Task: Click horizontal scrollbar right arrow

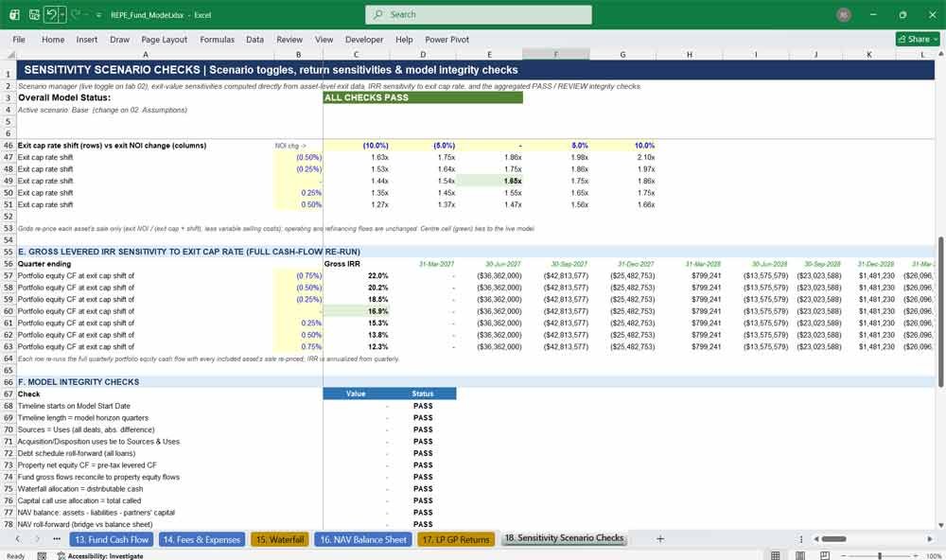Action: 930,539
